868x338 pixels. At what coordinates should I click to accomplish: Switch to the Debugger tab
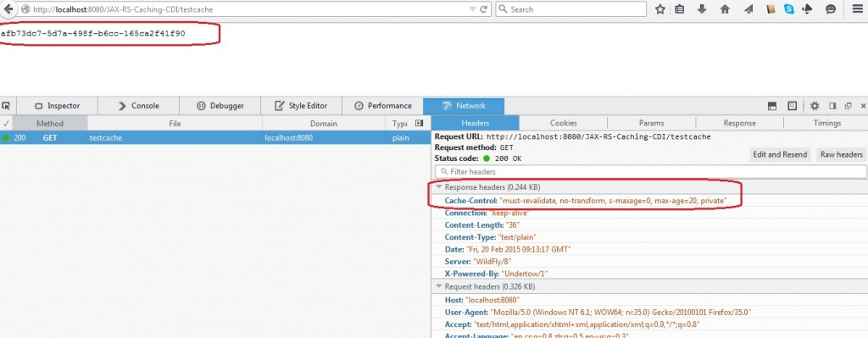coord(220,106)
